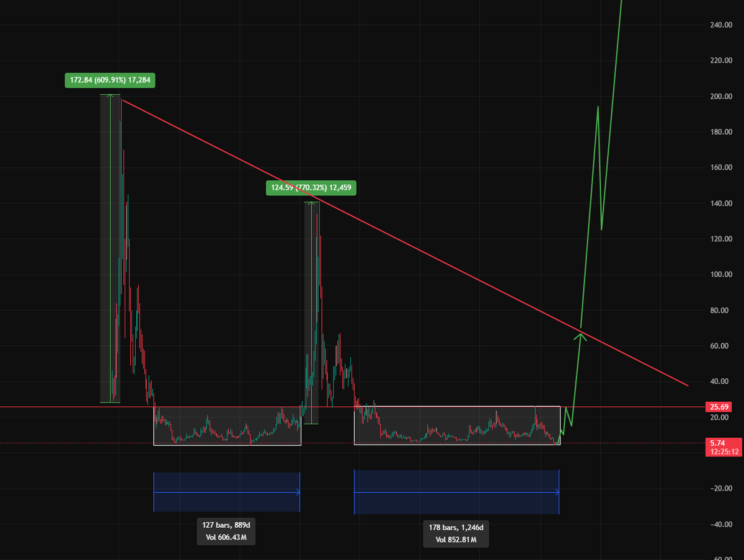Select the middle vertical price range arrow

coord(312,310)
